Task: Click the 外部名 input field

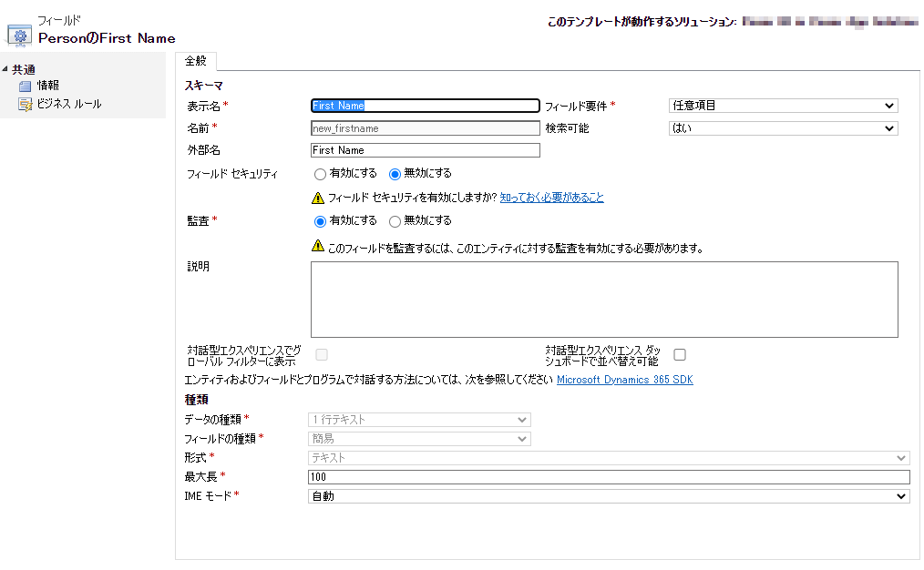Action: pos(426,150)
